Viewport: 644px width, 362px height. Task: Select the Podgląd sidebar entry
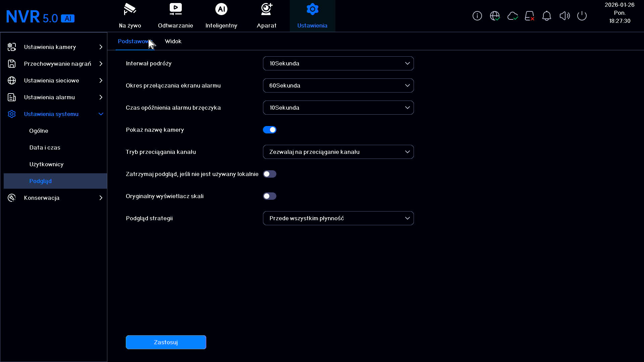pos(55,181)
